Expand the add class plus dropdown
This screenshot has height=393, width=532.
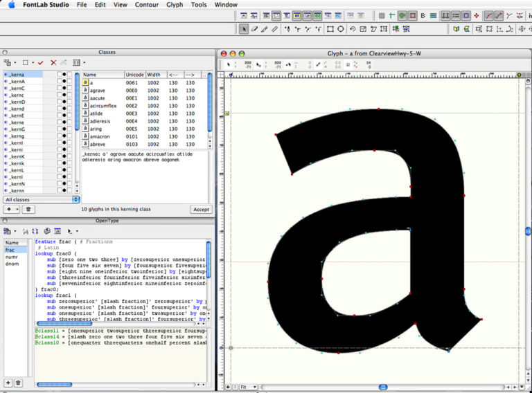pyautogui.click(x=12, y=209)
